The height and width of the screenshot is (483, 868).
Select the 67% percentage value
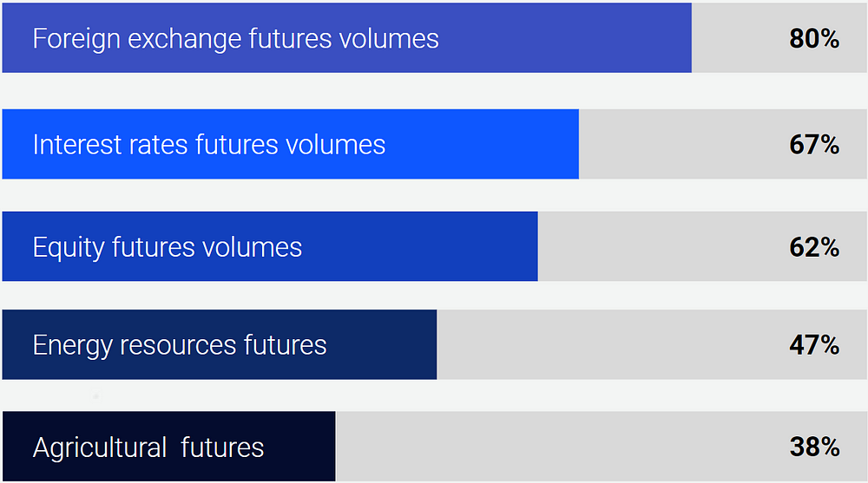pos(814,145)
